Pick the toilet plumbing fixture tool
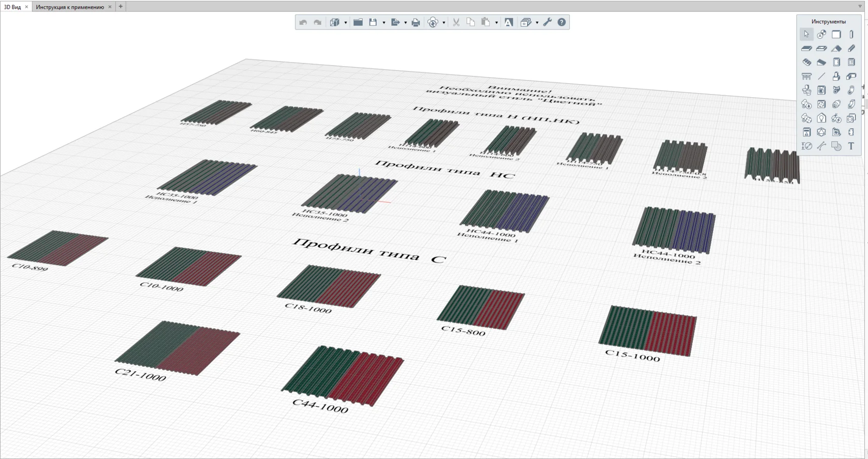 point(807,90)
